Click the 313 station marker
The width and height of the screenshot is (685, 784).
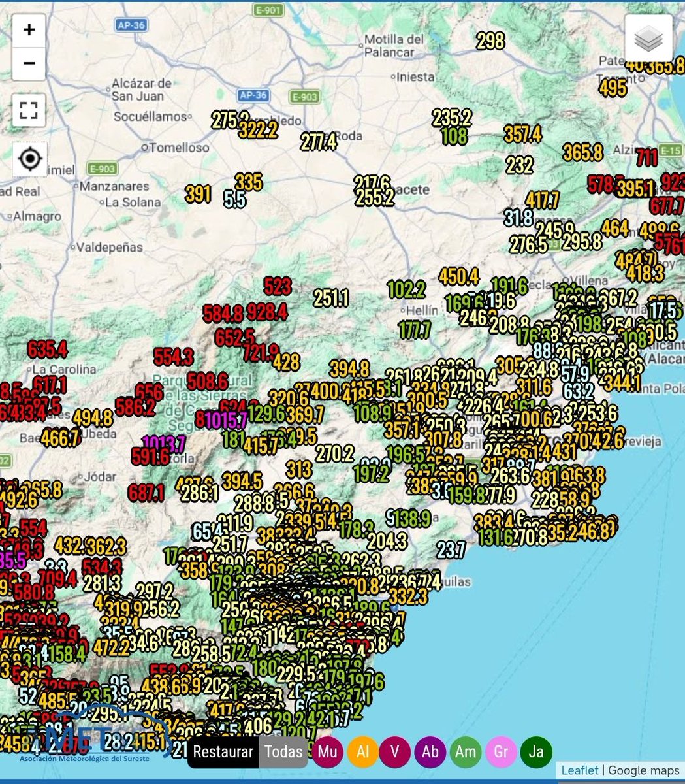pyautogui.click(x=298, y=469)
